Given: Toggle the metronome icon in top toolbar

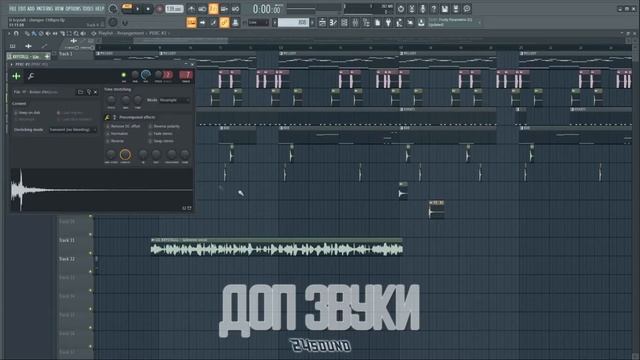Looking at the screenshot, I should click(x=191, y=9).
